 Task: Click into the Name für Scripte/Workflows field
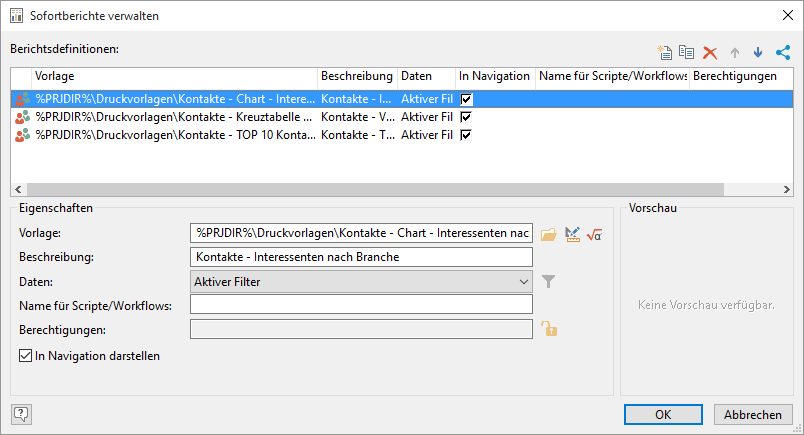coord(361,305)
